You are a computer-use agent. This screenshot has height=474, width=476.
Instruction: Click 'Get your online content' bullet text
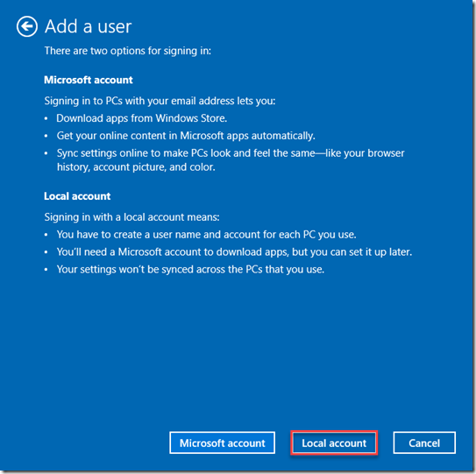[x=186, y=136]
